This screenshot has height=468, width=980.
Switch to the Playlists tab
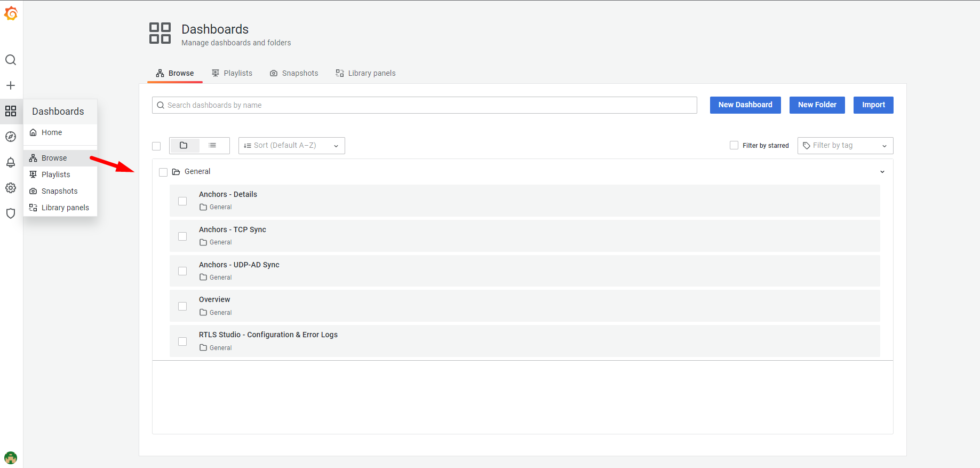coord(232,73)
